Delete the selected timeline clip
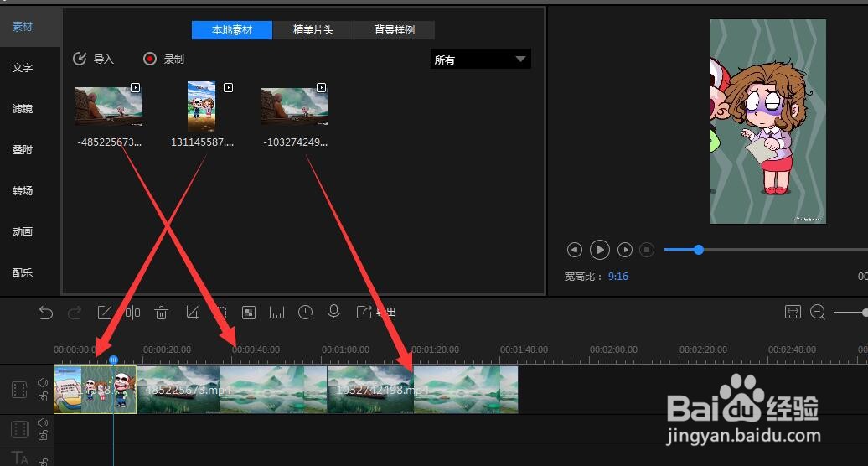The height and width of the screenshot is (466, 868). (x=161, y=313)
